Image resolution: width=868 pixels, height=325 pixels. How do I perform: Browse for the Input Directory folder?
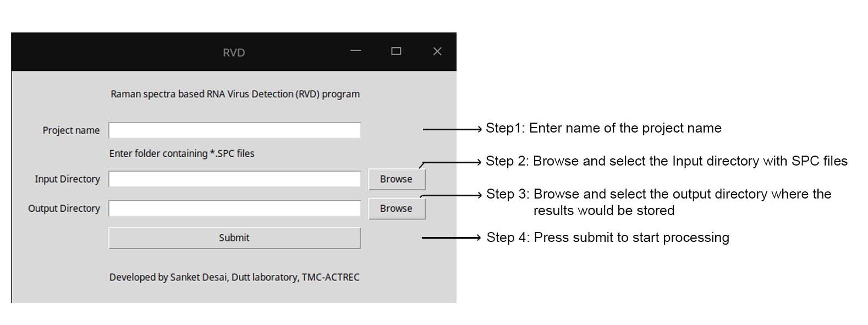point(397,179)
